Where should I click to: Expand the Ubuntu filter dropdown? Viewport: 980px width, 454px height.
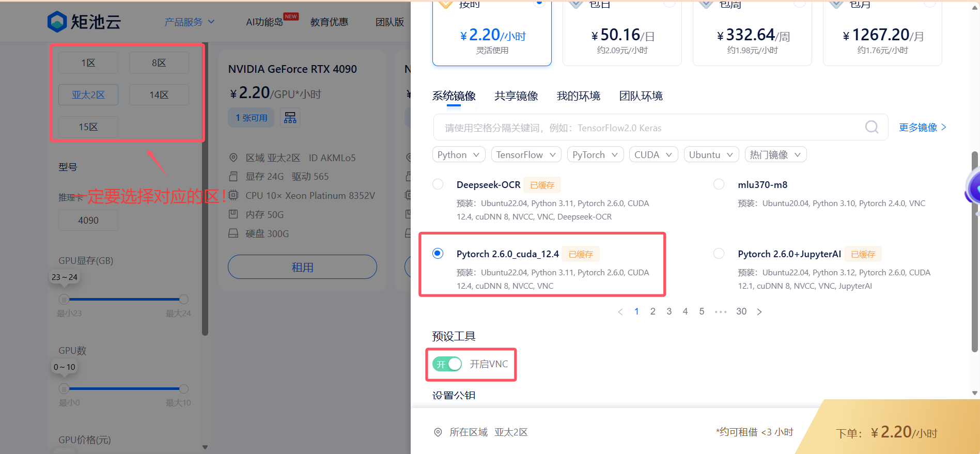[711, 154]
